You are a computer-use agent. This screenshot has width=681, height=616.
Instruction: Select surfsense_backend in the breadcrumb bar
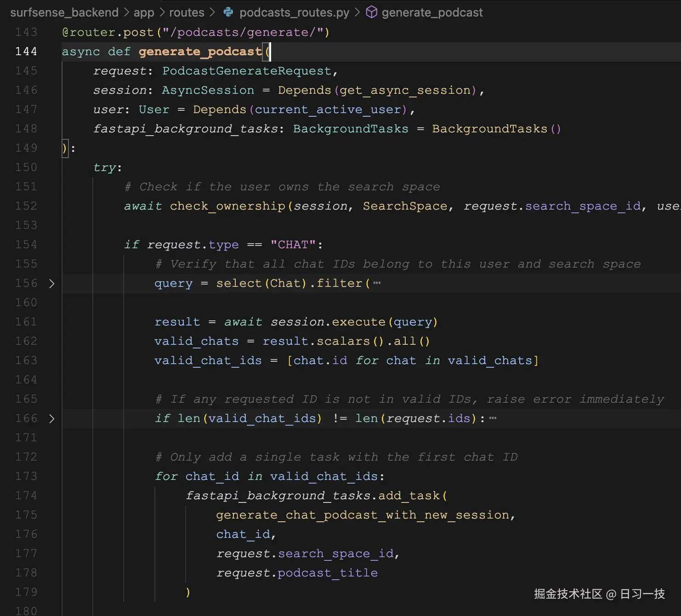[x=64, y=12]
